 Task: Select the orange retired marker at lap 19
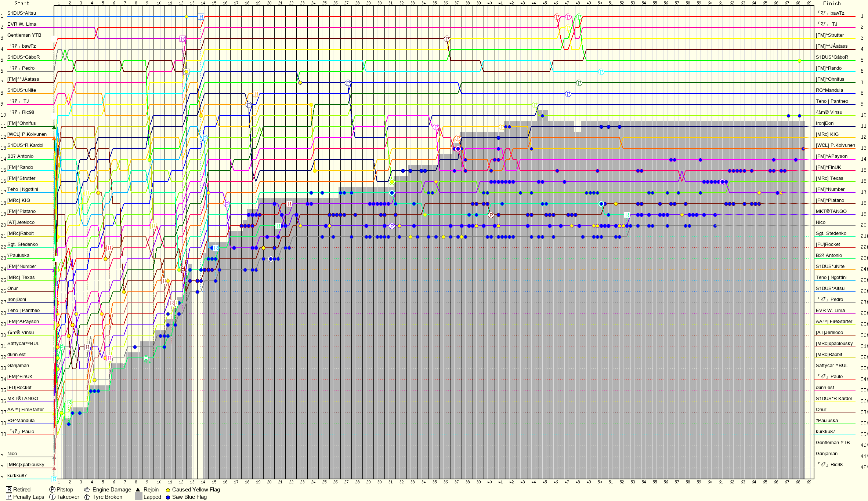click(256, 94)
